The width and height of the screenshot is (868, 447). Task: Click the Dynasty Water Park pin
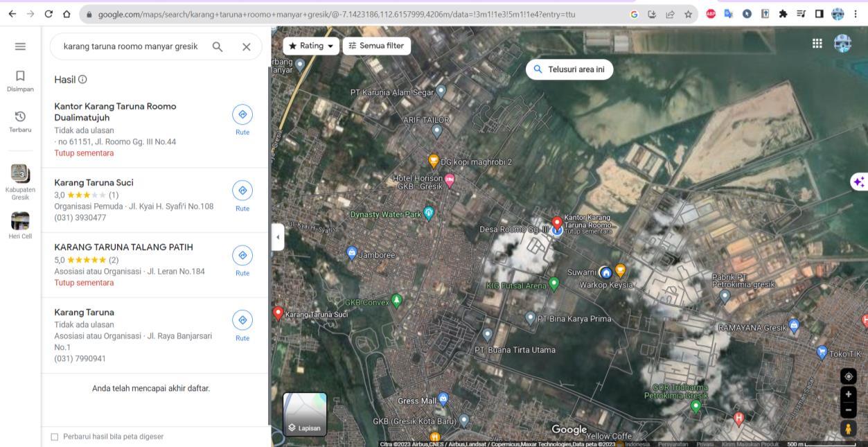point(428,213)
